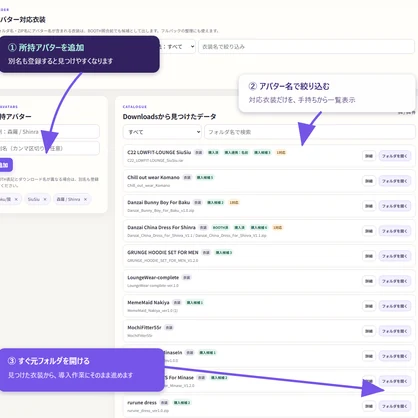Image resolution: width=418 pixels, height=418 pixels.
Task: Click the title rurune dress
Action: (142, 402)
